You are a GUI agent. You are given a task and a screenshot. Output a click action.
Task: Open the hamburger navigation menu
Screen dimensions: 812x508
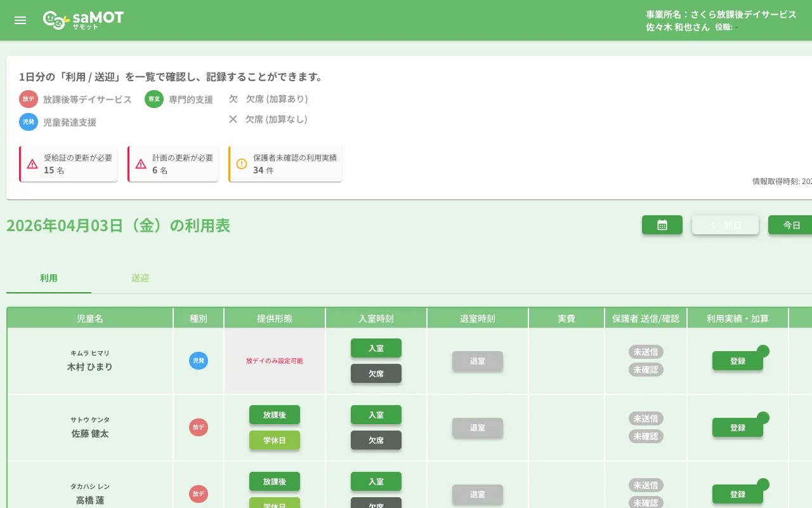click(20, 20)
